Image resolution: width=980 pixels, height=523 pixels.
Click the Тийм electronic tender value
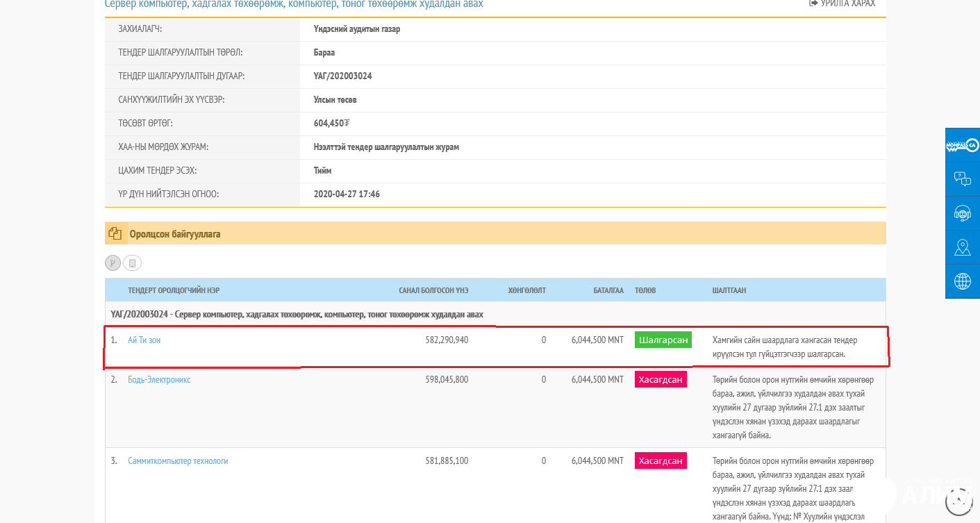point(323,171)
